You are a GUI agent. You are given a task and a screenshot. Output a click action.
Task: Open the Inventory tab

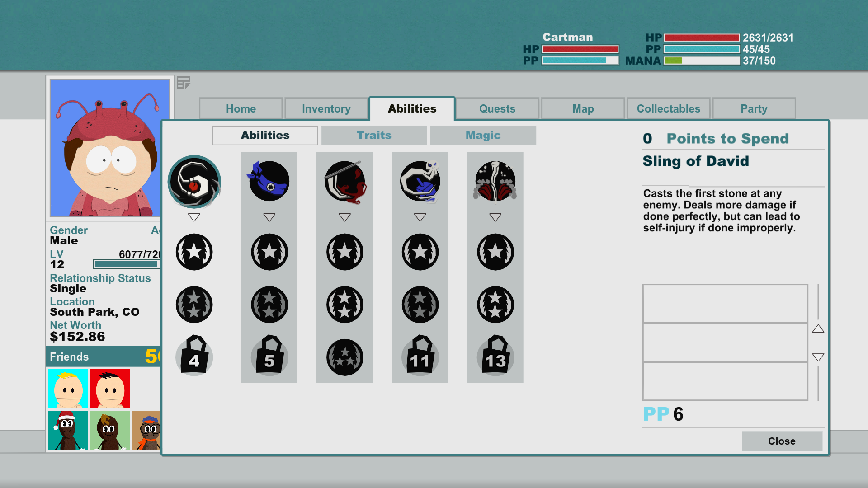(326, 109)
